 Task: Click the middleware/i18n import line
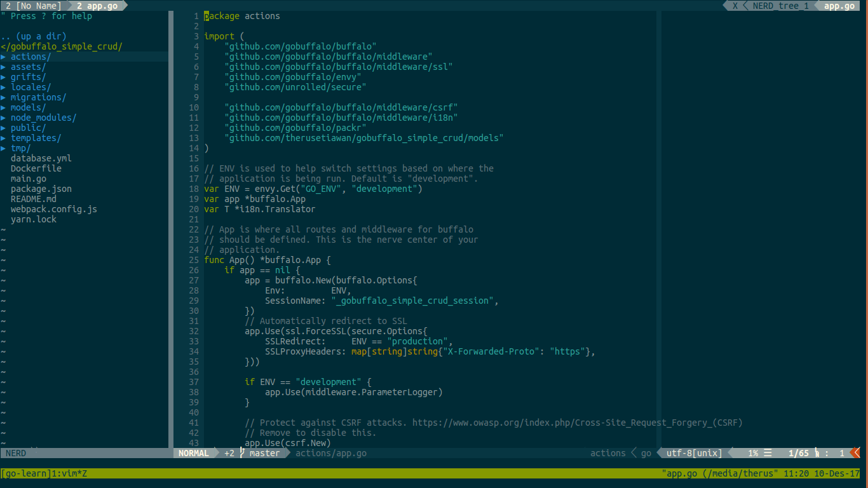pos(341,118)
